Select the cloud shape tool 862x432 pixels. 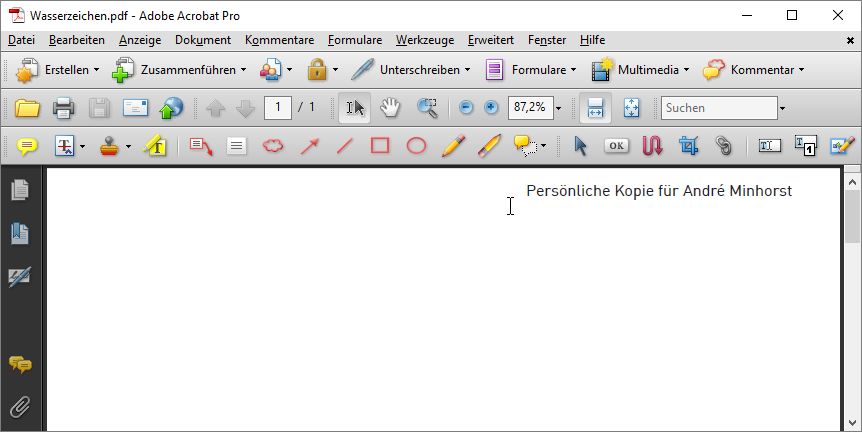pos(273,146)
